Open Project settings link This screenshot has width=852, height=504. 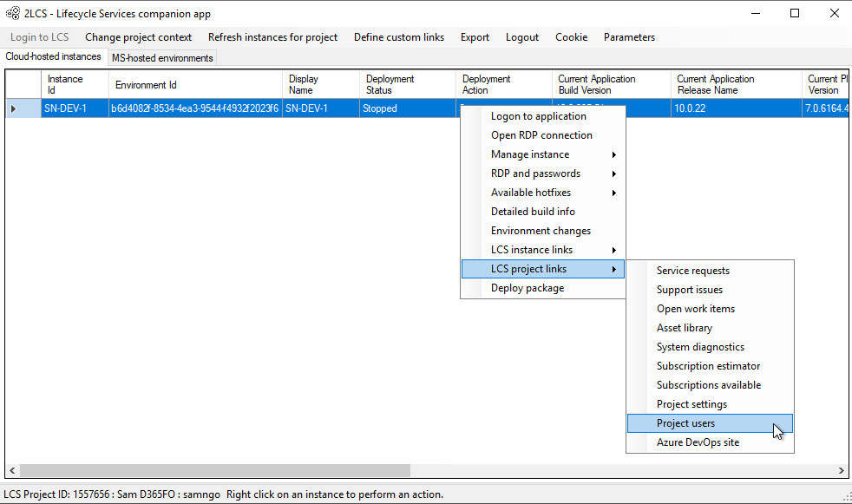coord(710,404)
